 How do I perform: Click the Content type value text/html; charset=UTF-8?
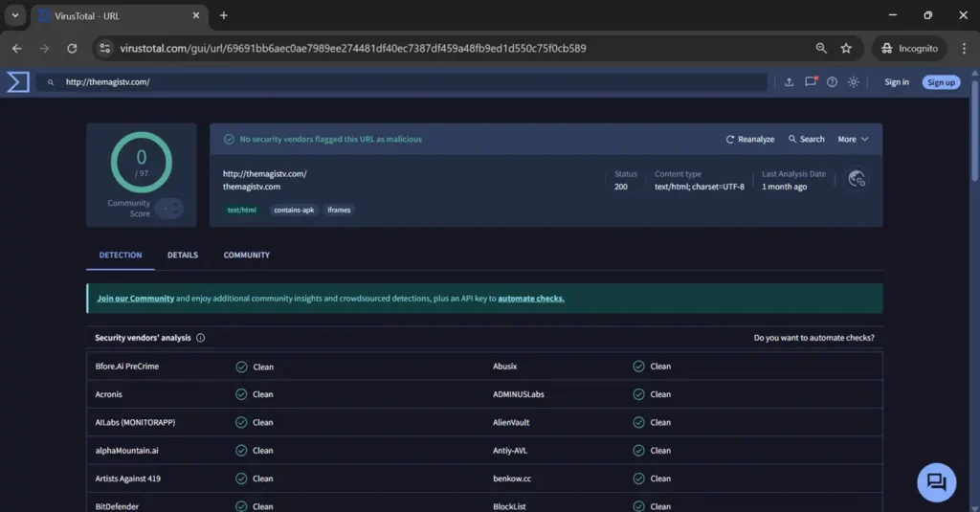(x=700, y=187)
